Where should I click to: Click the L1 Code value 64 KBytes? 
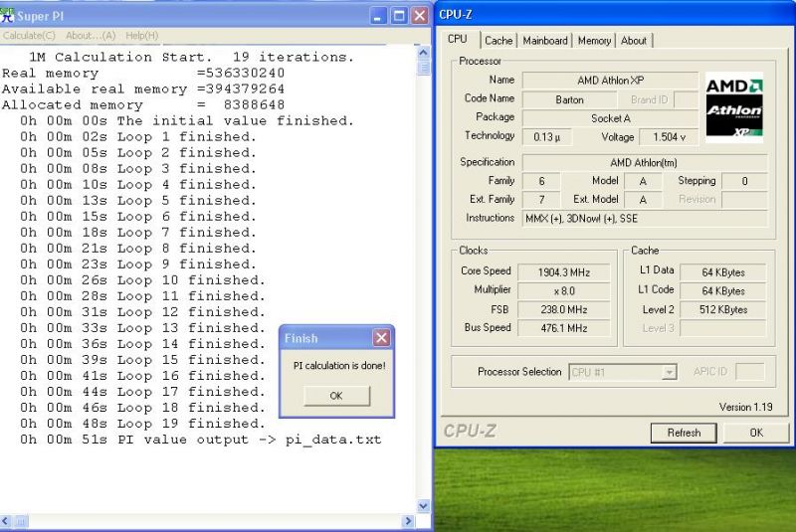[723, 291]
